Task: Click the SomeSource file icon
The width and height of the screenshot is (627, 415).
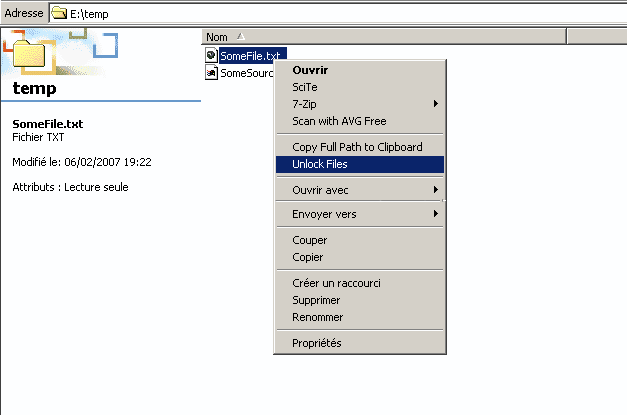Action: [x=211, y=73]
